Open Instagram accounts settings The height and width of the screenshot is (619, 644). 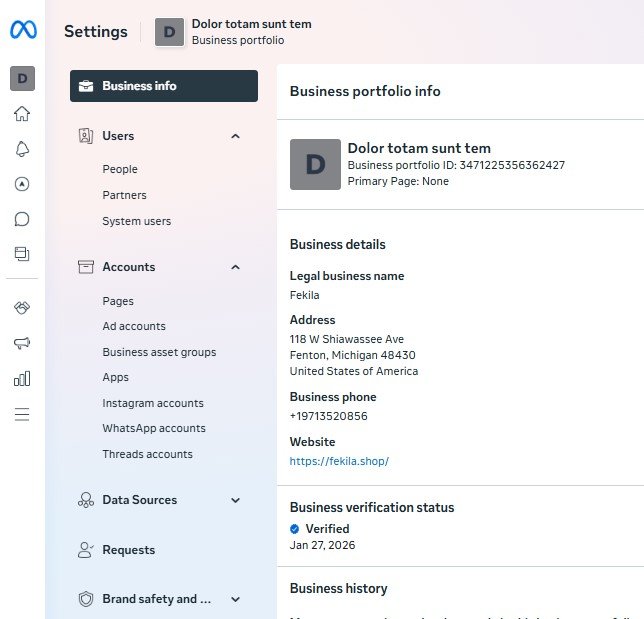pyautogui.click(x=152, y=403)
